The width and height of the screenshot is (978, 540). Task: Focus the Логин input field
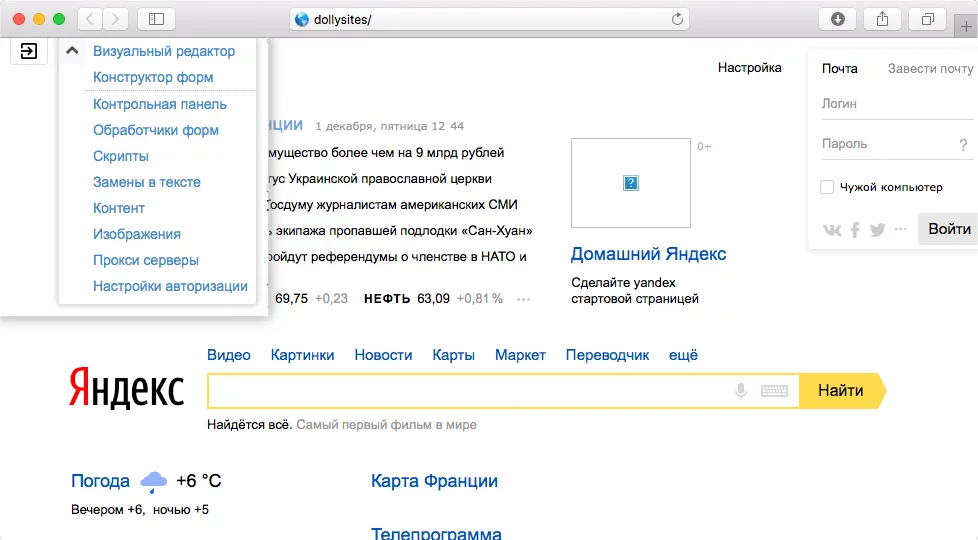pyautogui.click(x=897, y=104)
